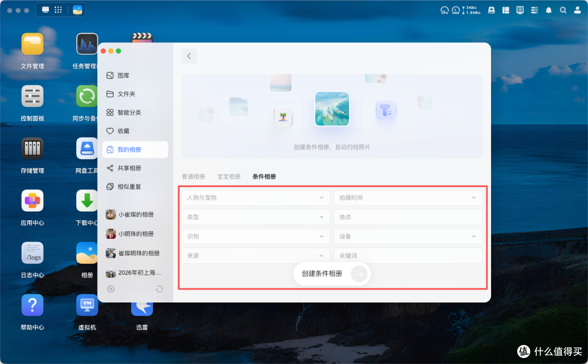Open 崔璨明珠的相册 album
The height and width of the screenshot is (364, 588).
tap(135, 254)
